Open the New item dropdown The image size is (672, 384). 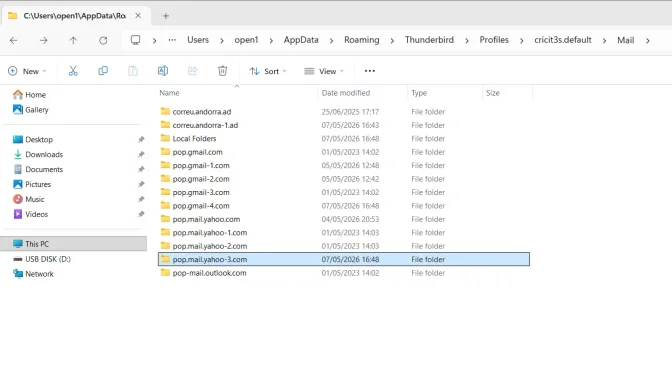tap(27, 71)
